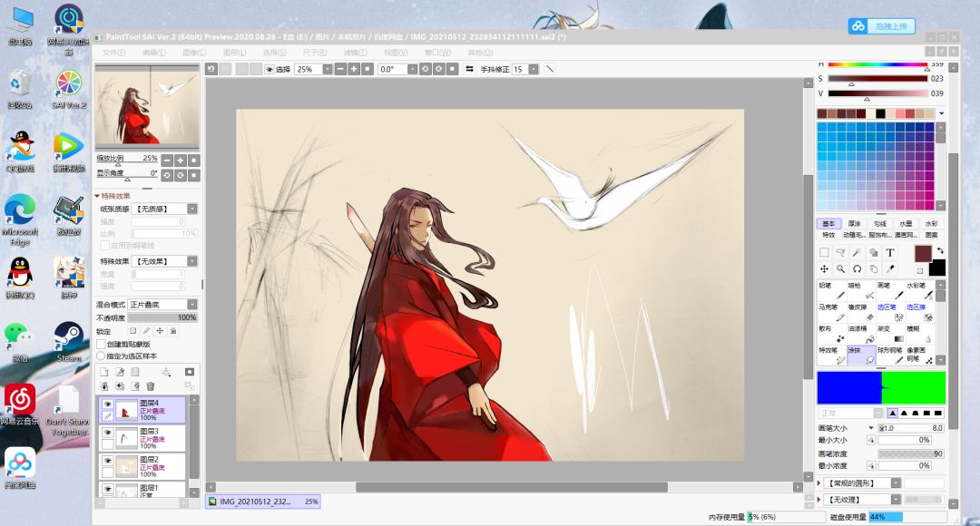Hide layer 图层4 with eye icon
Image resolution: width=980 pixels, height=526 pixels.
107,404
